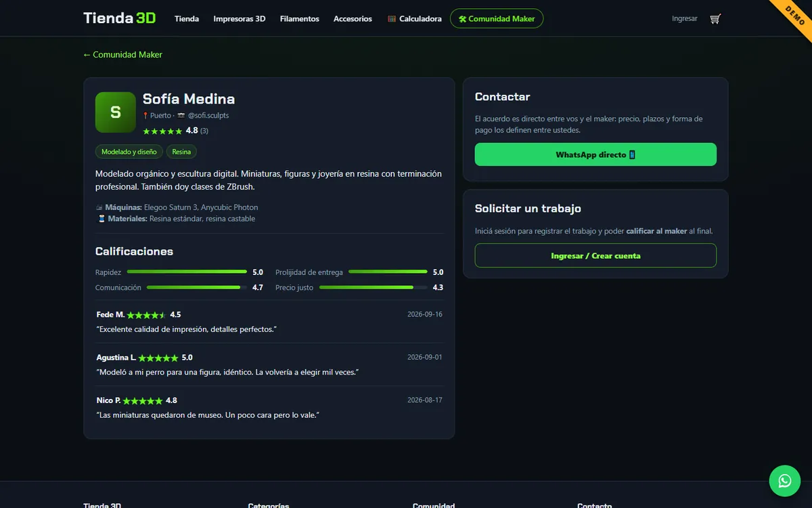Click the DEMO corner ribbon
The width and height of the screenshot is (812, 508).
pos(794,16)
